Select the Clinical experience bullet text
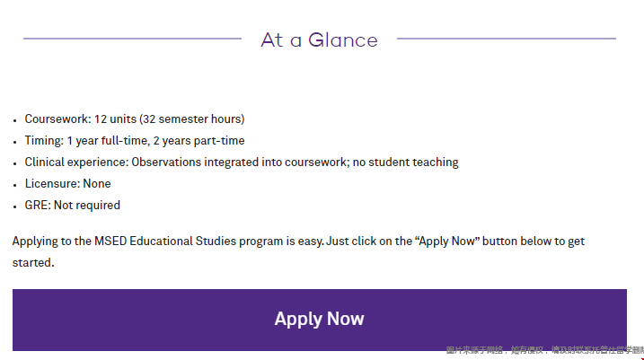 [242, 162]
